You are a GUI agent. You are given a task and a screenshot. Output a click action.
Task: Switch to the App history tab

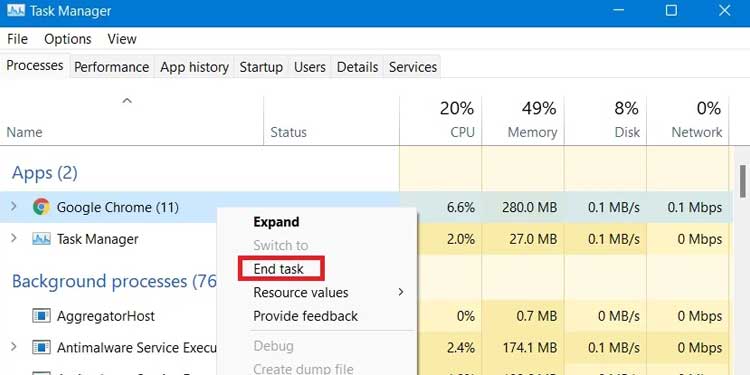click(194, 67)
